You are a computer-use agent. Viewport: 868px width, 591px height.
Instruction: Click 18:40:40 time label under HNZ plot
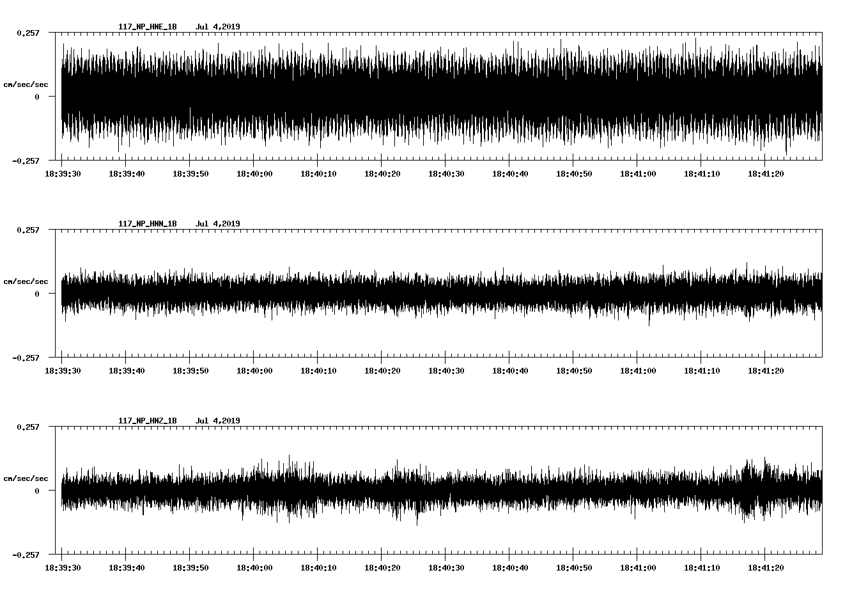(510, 567)
